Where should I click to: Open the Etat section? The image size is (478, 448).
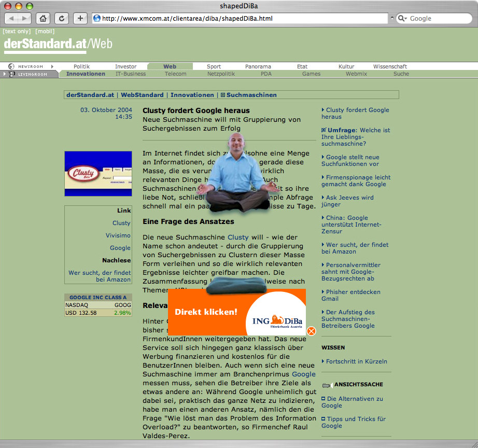tap(302, 66)
